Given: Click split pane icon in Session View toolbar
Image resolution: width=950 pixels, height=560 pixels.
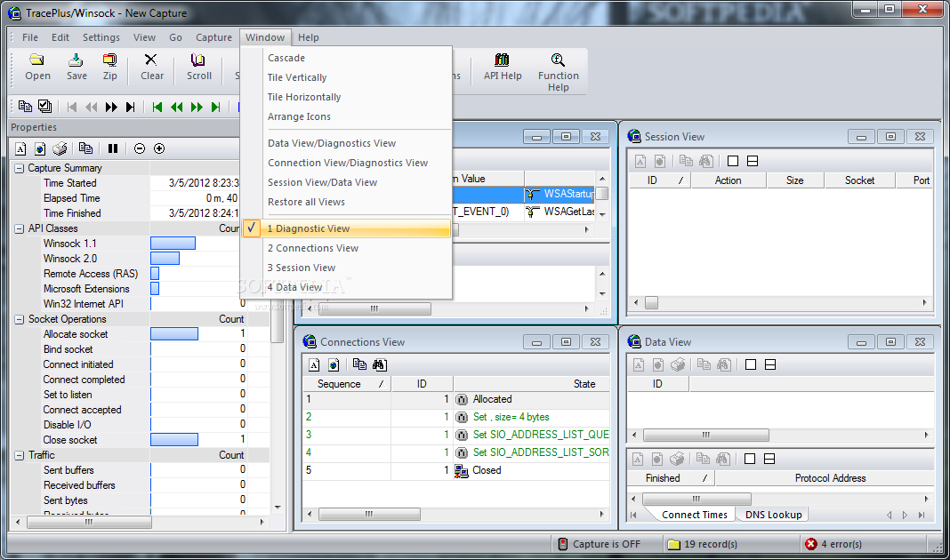Looking at the screenshot, I should (x=753, y=161).
